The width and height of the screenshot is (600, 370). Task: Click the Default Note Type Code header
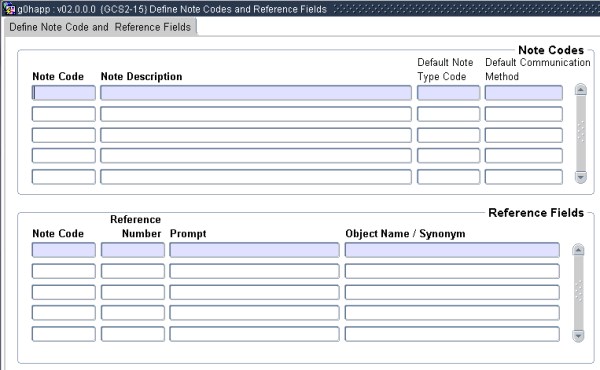(445, 69)
